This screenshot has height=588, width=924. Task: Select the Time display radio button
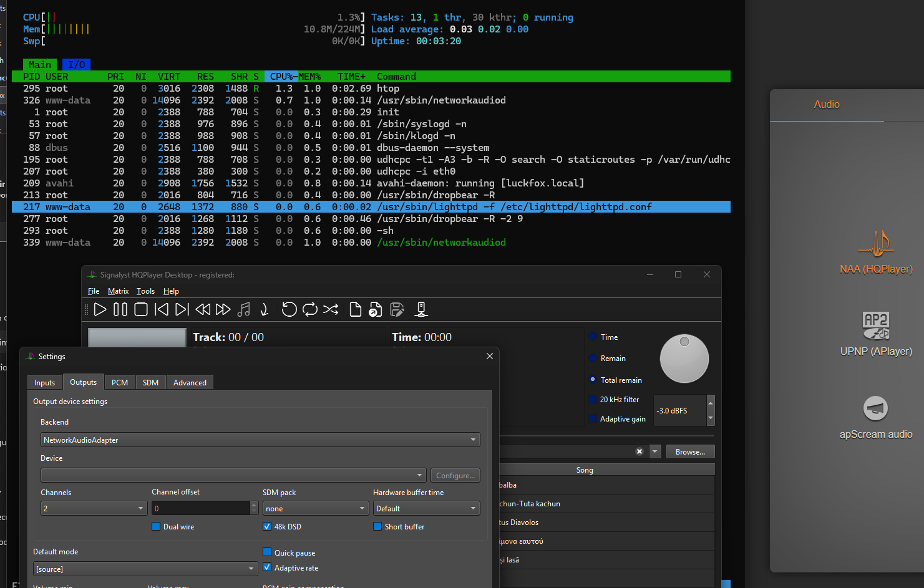(x=593, y=337)
